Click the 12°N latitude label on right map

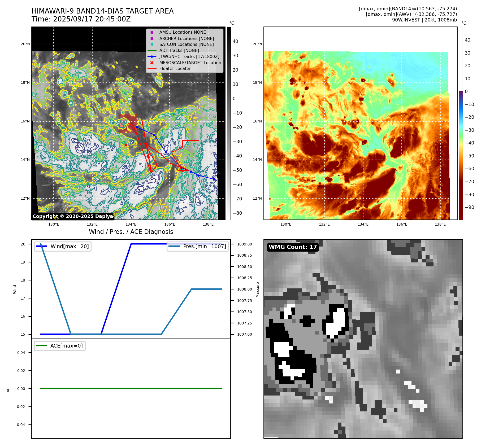pos(257,198)
